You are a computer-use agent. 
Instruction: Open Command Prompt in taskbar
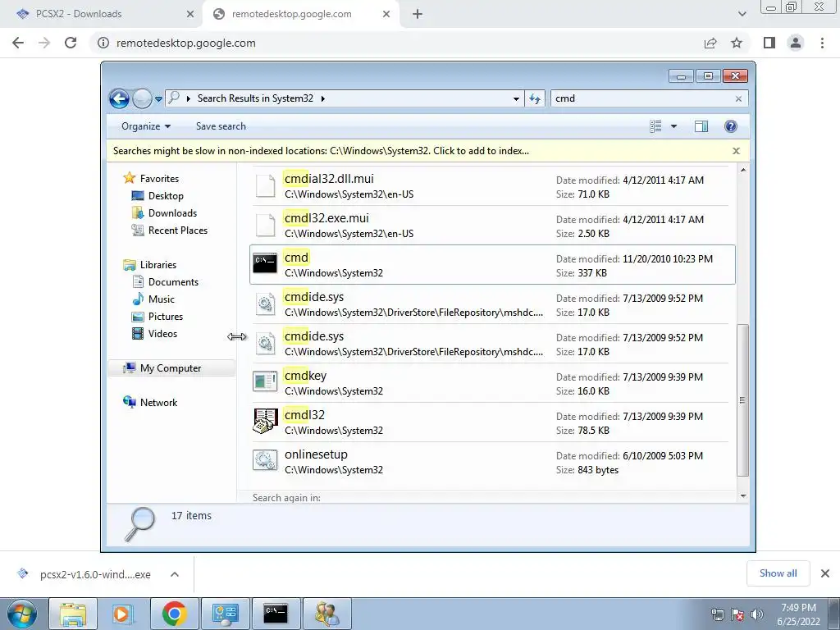pos(276,614)
